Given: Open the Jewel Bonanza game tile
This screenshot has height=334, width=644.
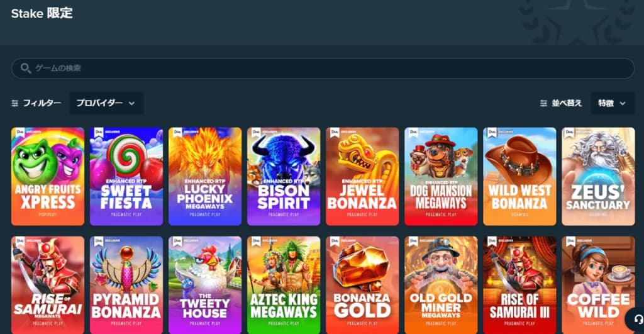Looking at the screenshot, I should coord(362,176).
